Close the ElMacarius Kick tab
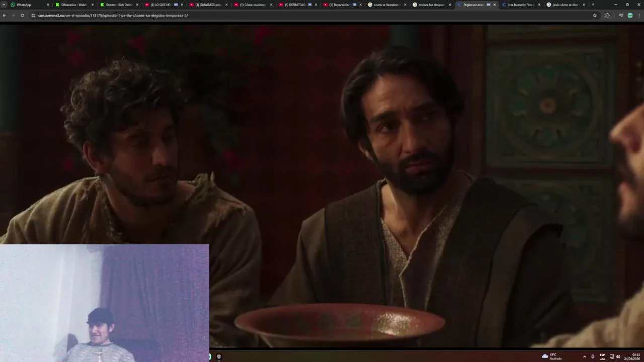The width and height of the screenshot is (644, 362). point(92,5)
